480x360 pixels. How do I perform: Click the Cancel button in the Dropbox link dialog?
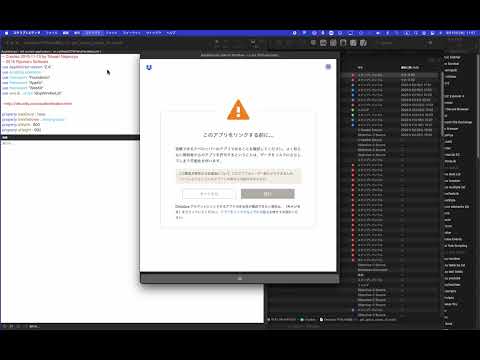[209, 194]
